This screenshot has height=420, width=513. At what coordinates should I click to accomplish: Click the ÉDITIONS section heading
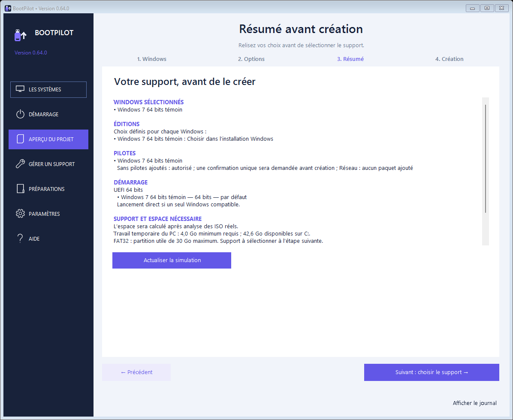click(127, 124)
